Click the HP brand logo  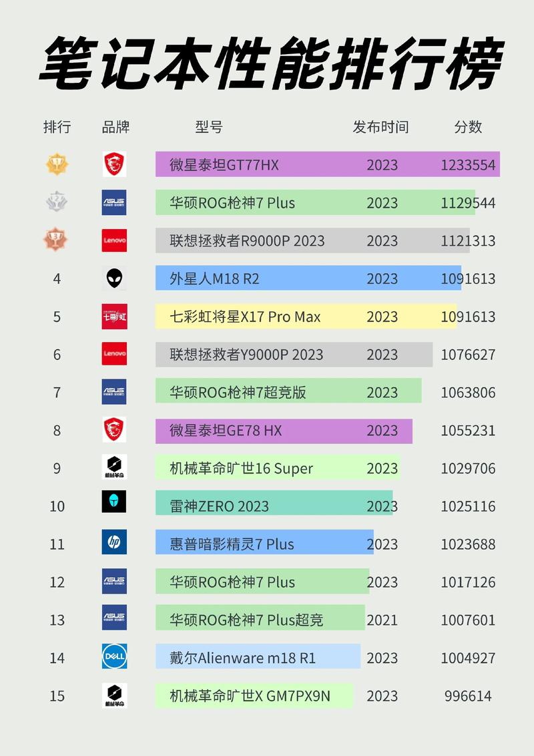114,542
